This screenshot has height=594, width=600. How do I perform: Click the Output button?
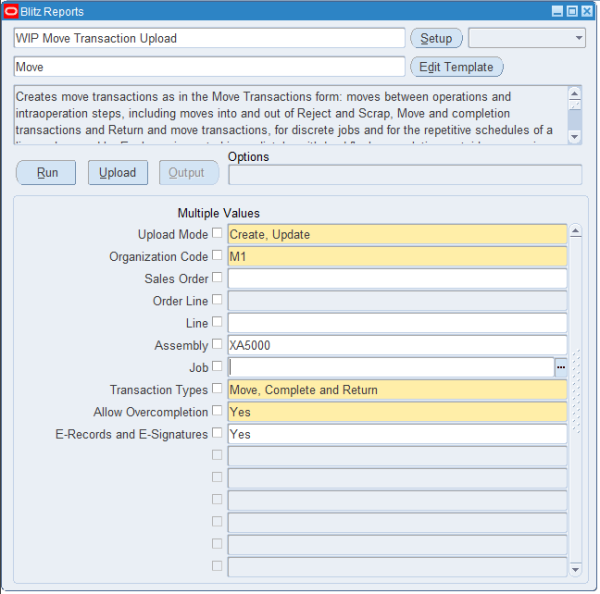click(x=189, y=173)
